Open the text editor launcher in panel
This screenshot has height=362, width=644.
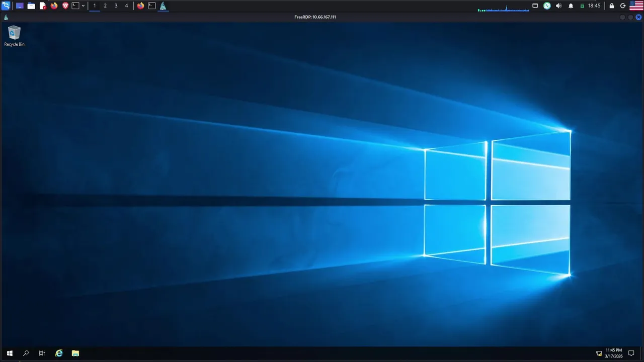coord(43,6)
